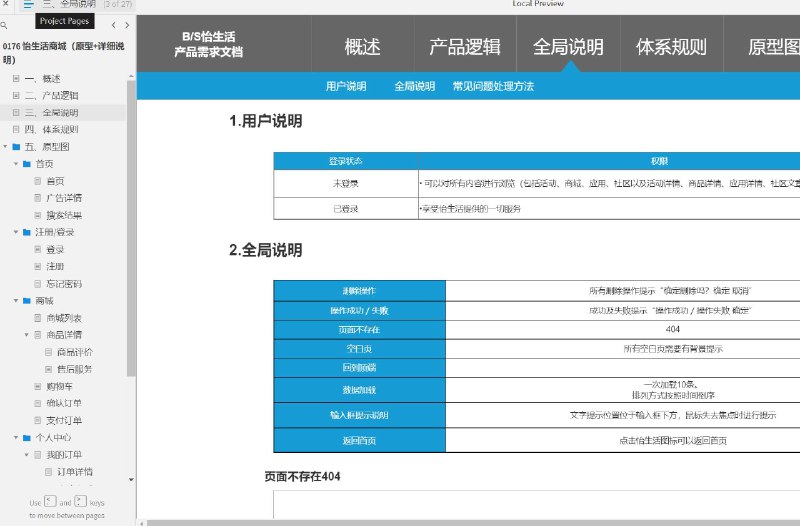Collapse the 五、原型图 folder arrow
The image size is (800, 526).
tap(5, 146)
